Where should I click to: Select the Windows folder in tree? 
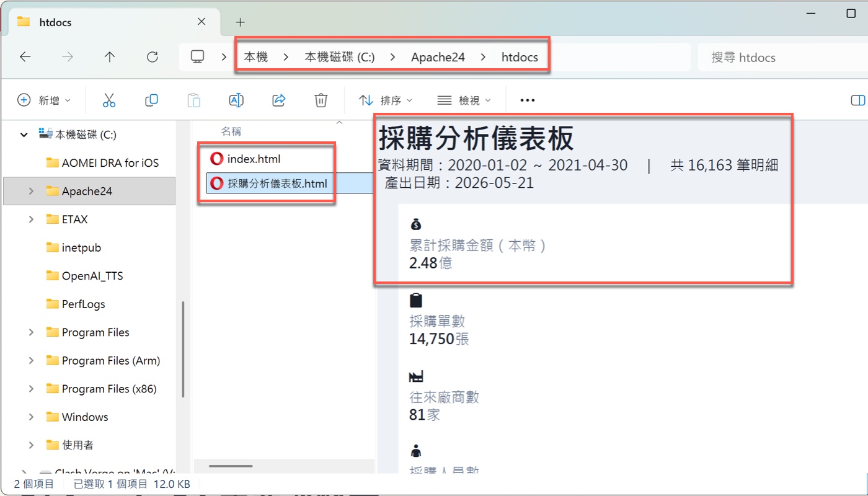point(77,417)
